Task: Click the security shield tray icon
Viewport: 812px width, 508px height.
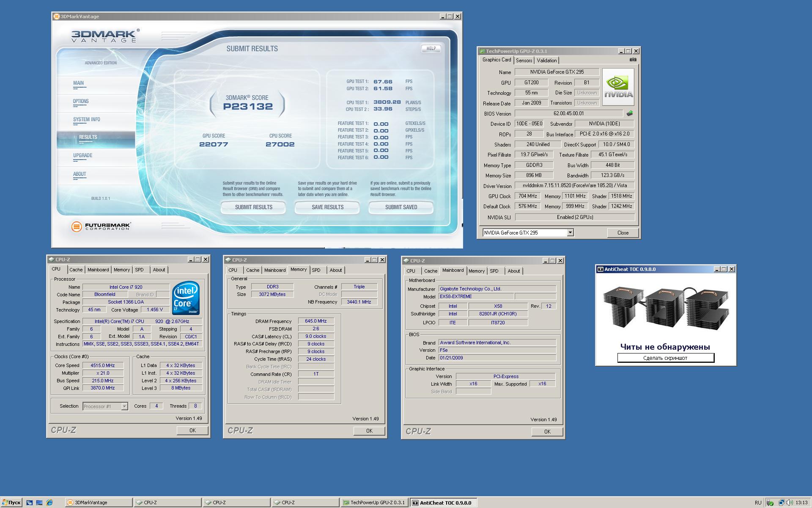Action: coord(770,502)
